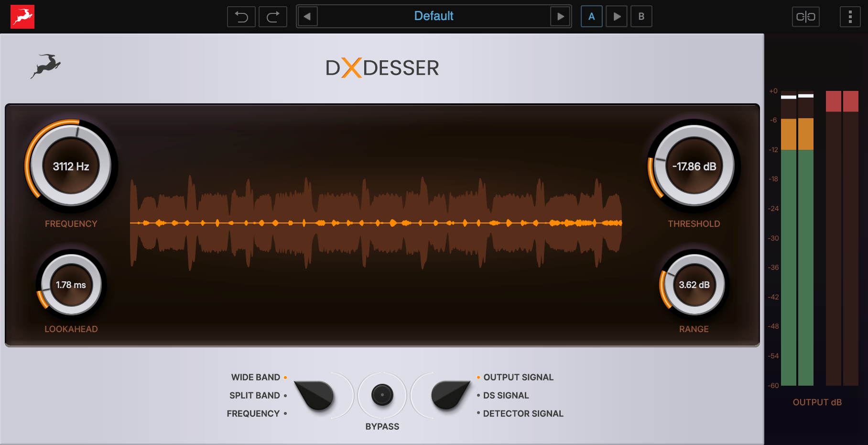Open the three-dot options menu

(x=850, y=17)
